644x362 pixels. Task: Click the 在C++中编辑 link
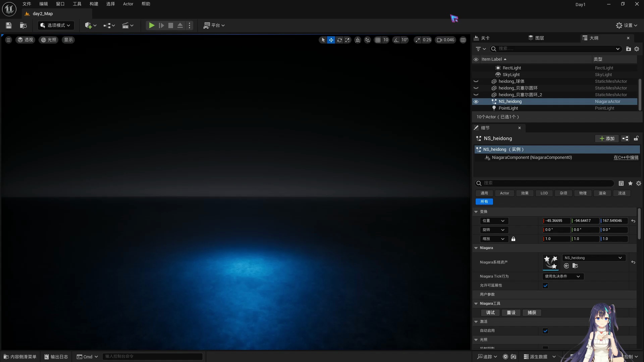point(626,158)
